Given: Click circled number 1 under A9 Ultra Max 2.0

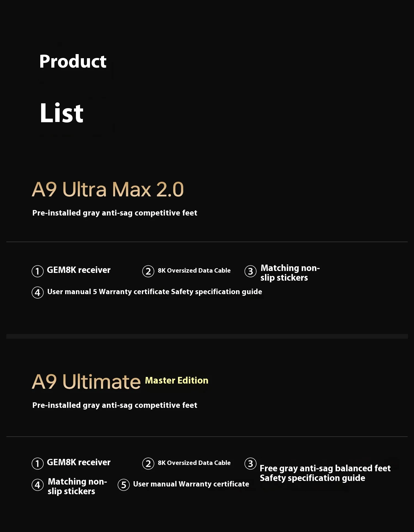Looking at the screenshot, I should point(38,271).
